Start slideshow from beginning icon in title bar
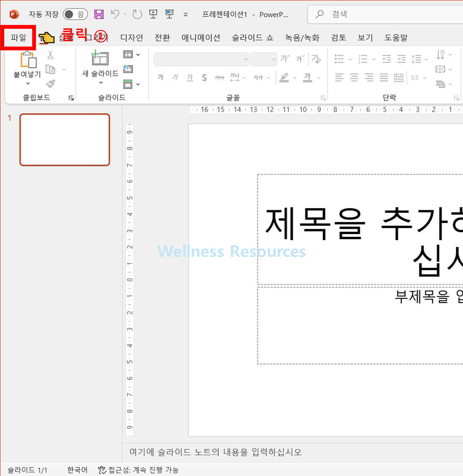This screenshot has height=476, width=463. tap(153, 14)
